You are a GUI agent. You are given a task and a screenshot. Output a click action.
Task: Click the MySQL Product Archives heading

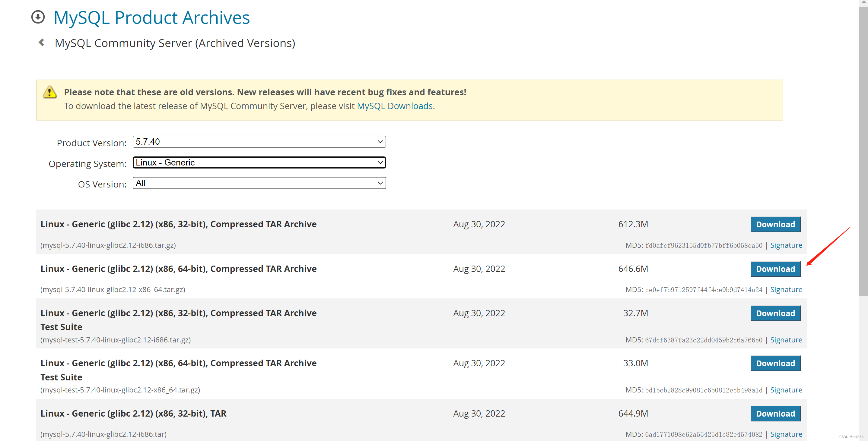(x=152, y=17)
